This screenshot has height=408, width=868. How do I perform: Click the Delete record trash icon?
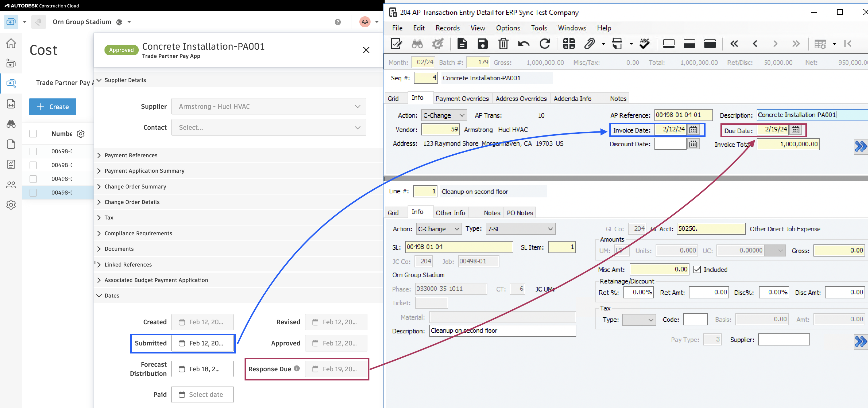503,44
